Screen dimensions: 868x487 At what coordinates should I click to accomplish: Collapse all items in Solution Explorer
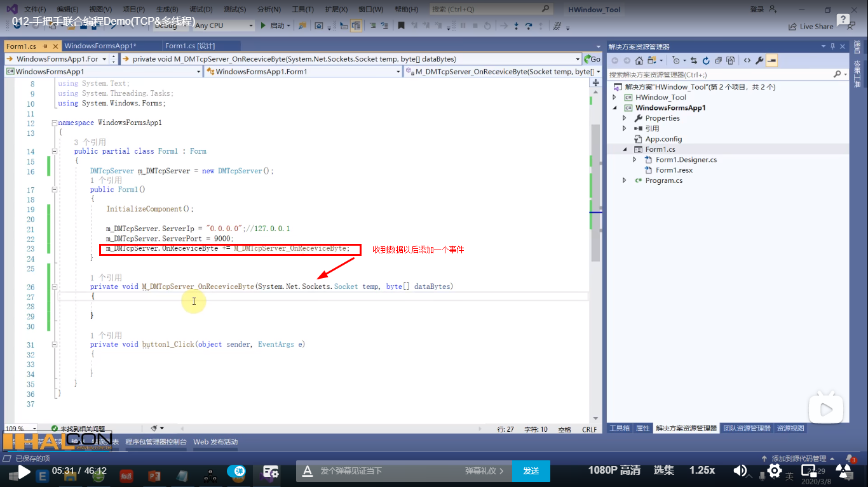pos(719,60)
